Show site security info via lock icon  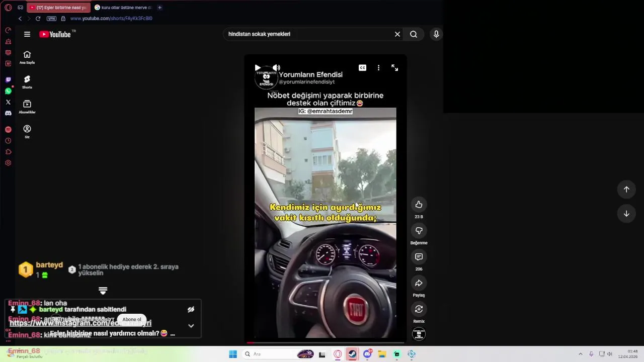click(63, 19)
